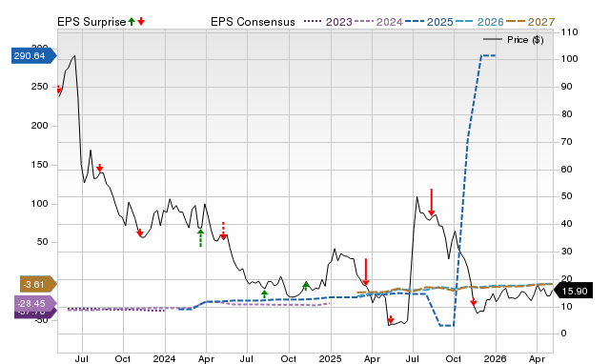Click the green surprise arrow after Jul 2024
Screen dimensions: 610x364
pyautogui.click(x=265, y=294)
